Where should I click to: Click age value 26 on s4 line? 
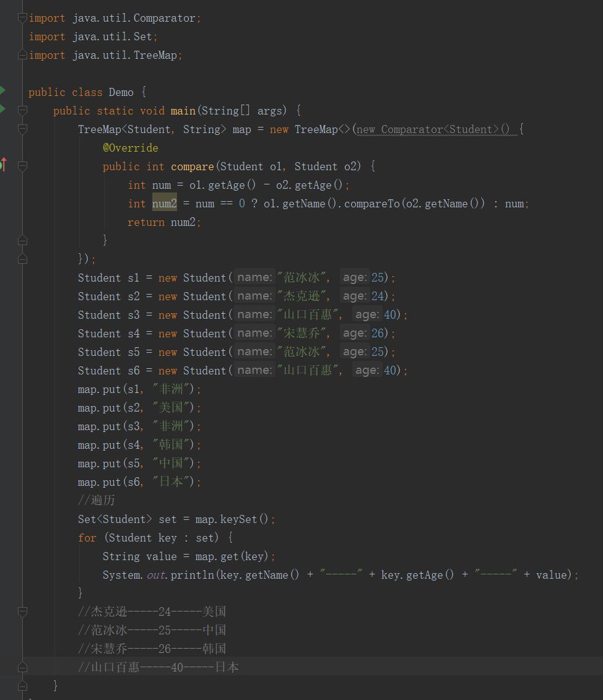[x=378, y=333]
